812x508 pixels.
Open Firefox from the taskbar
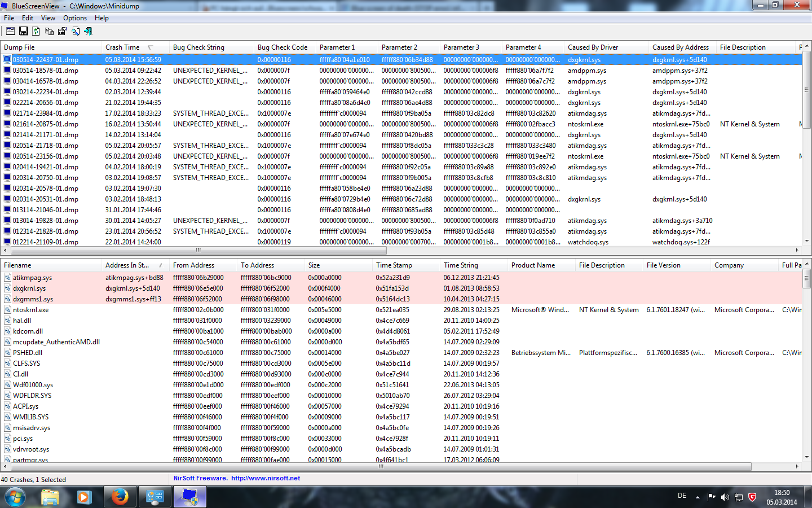[x=119, y=497]
